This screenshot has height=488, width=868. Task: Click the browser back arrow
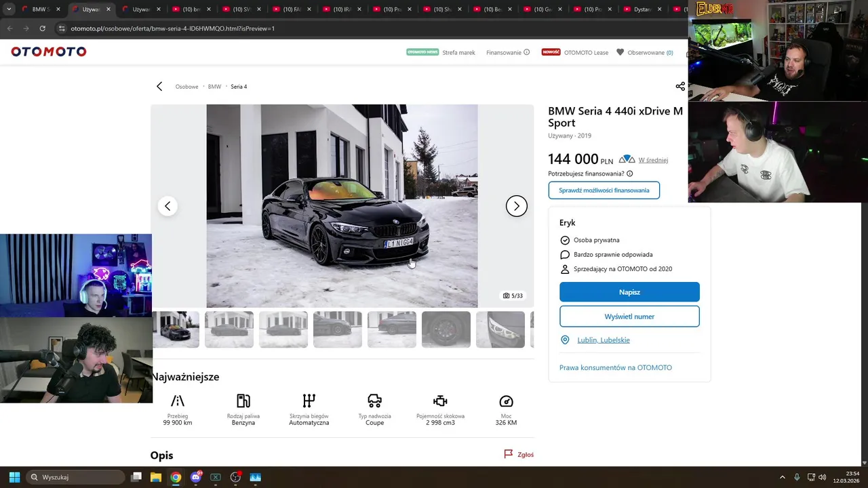tap(9, 28)
